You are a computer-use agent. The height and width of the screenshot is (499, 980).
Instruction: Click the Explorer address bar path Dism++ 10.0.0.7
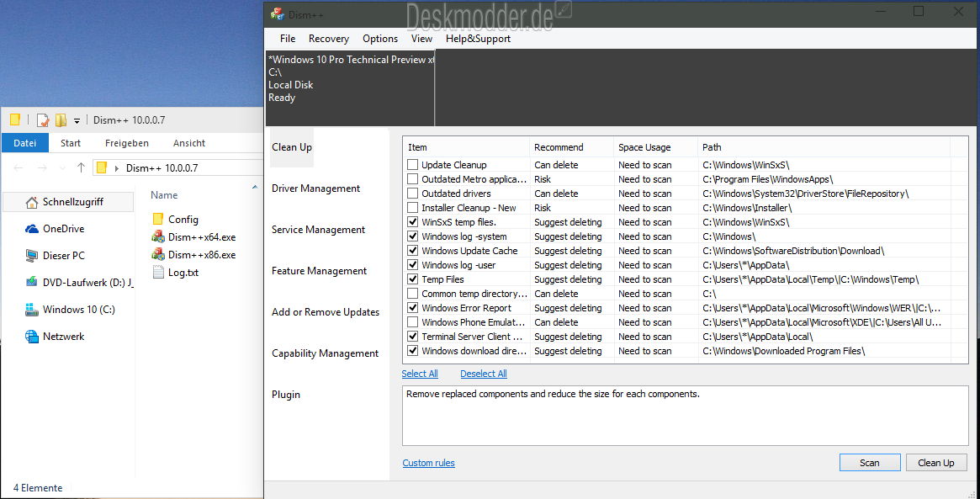click(162, 168)
